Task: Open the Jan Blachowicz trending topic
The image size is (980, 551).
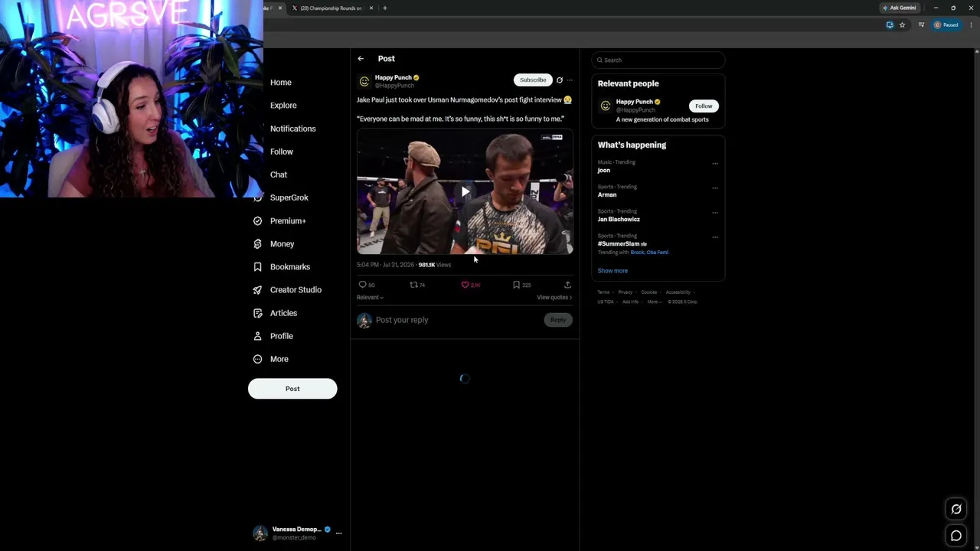Action: click(619, 220)
